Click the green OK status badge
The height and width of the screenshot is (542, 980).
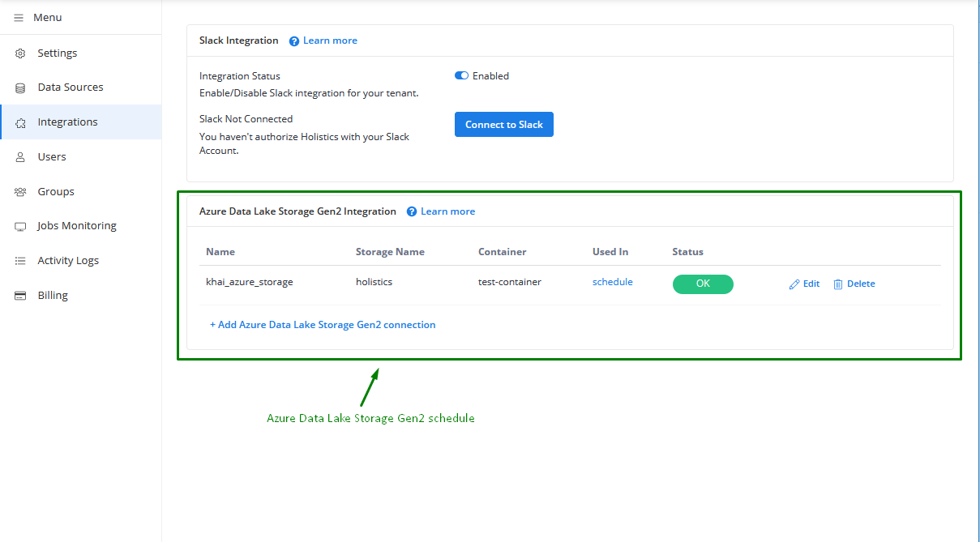(x=703, y=284)
